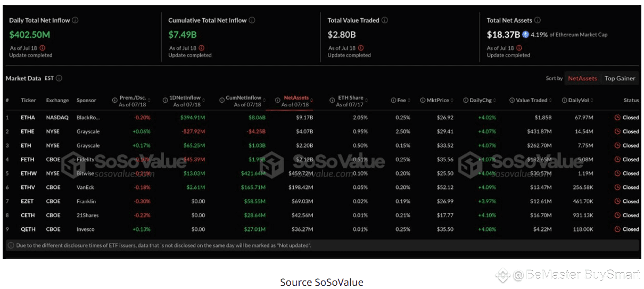Click the Source SoSoValue caption

point(322,282)
